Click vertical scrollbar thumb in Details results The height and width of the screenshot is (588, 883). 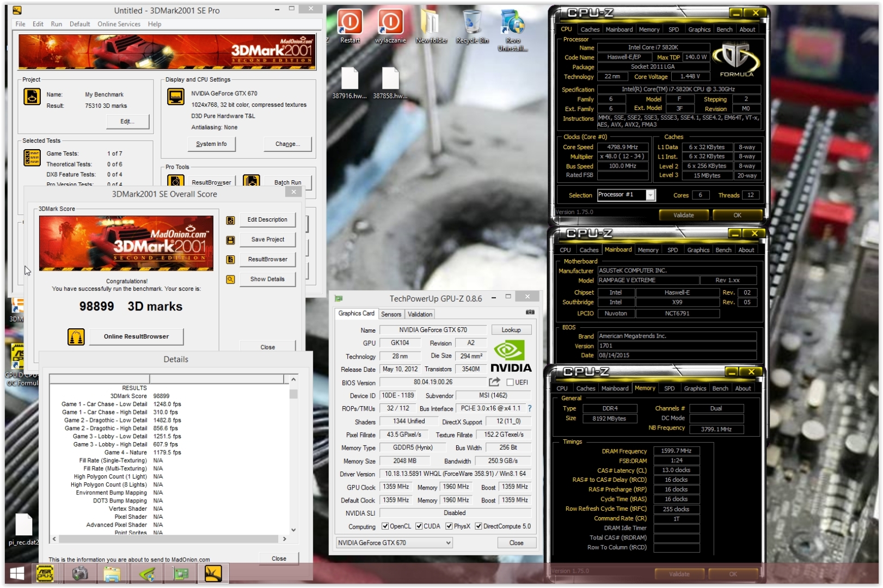pos(293,394)
